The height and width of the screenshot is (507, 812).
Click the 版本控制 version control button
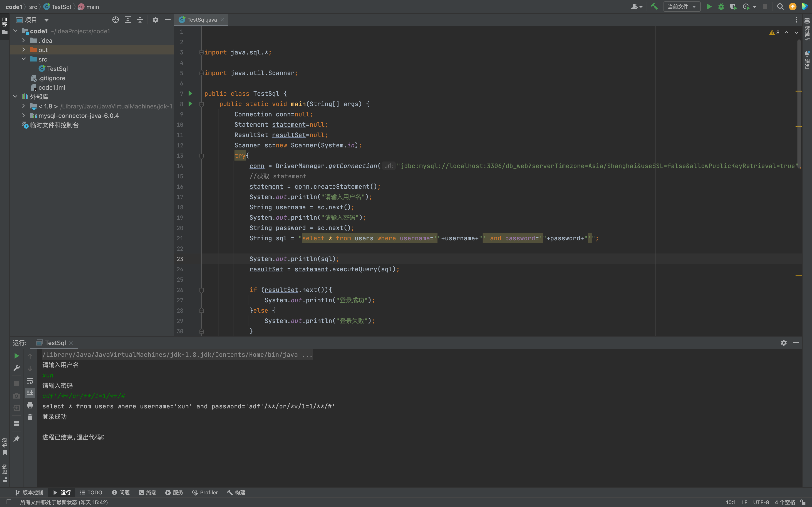29,492
